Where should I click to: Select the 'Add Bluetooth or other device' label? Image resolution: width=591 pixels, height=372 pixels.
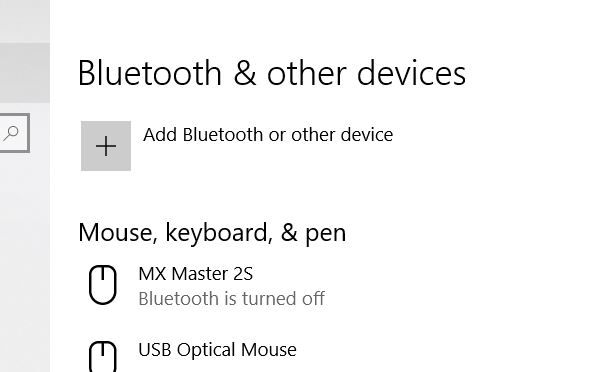point(268,135)
